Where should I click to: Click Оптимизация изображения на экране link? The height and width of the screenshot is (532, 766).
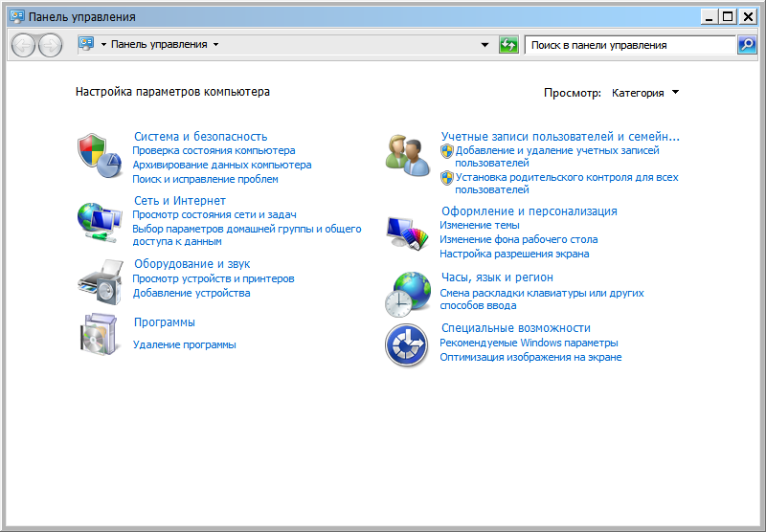[530, 357]
